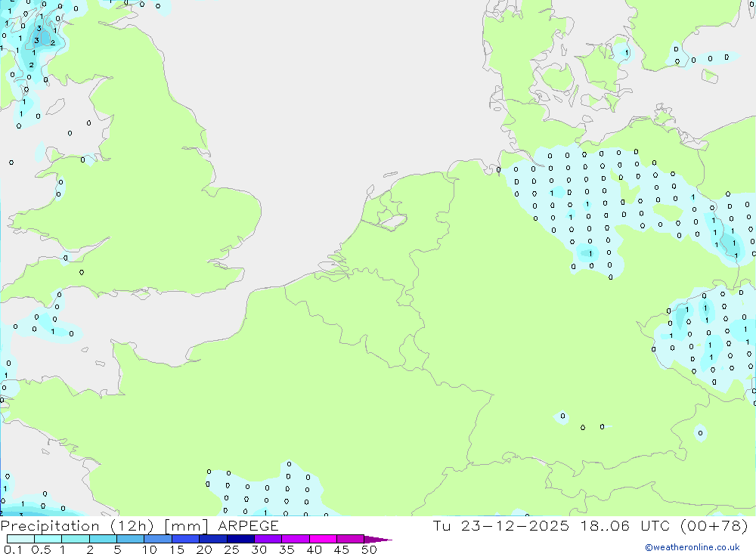Click the 'Precipitation (12h)' title text
The image size is (756, 554).
(77, 526)
